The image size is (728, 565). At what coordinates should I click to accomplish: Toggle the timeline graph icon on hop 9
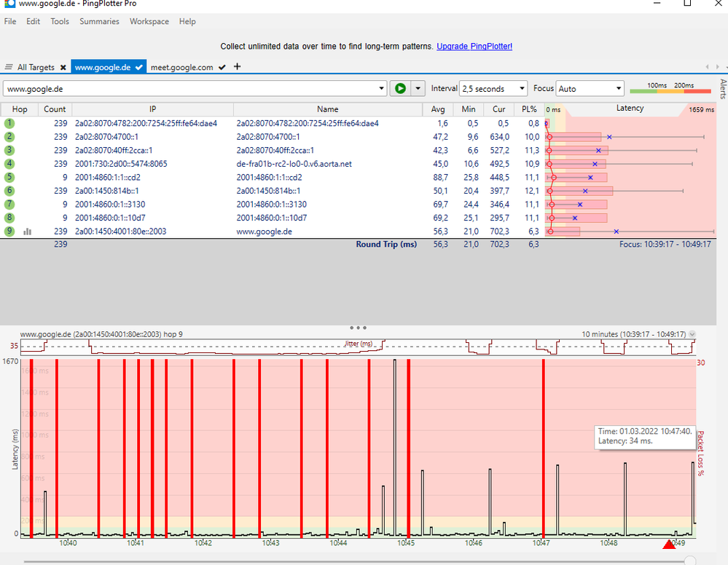click(28, 231)
